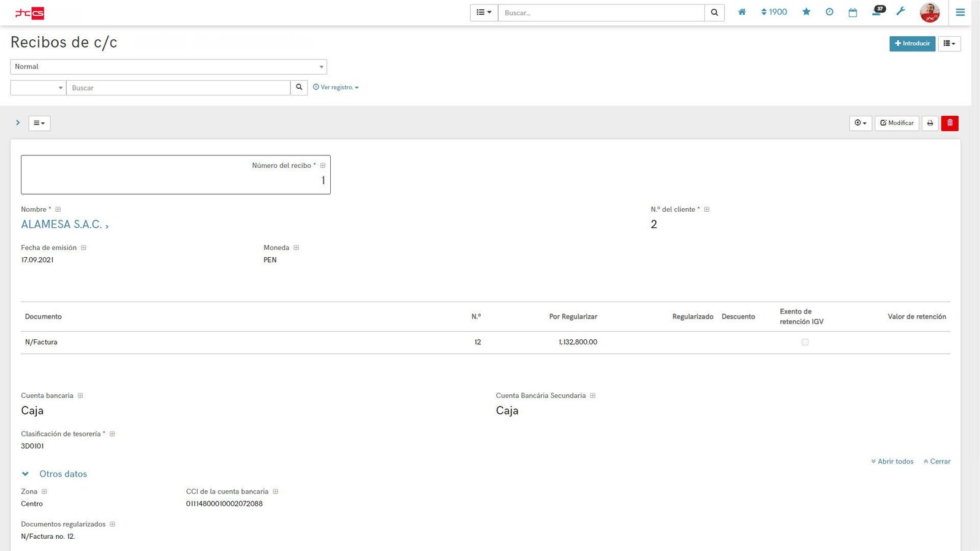Viewport: 980px width, 551px height.
Task: Print the receipt using printer icon
Action: pos(930,123)
